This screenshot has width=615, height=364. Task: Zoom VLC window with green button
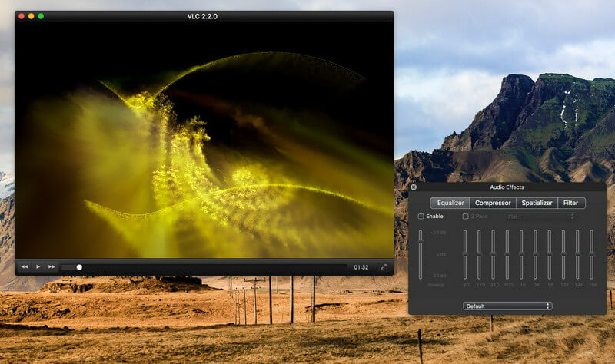(41, 16)
